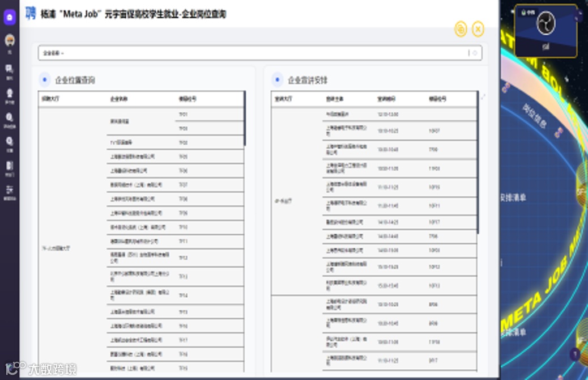Close the query dialog with yellow X
This screenshot has height=380, width=588.
click(478, 29)
